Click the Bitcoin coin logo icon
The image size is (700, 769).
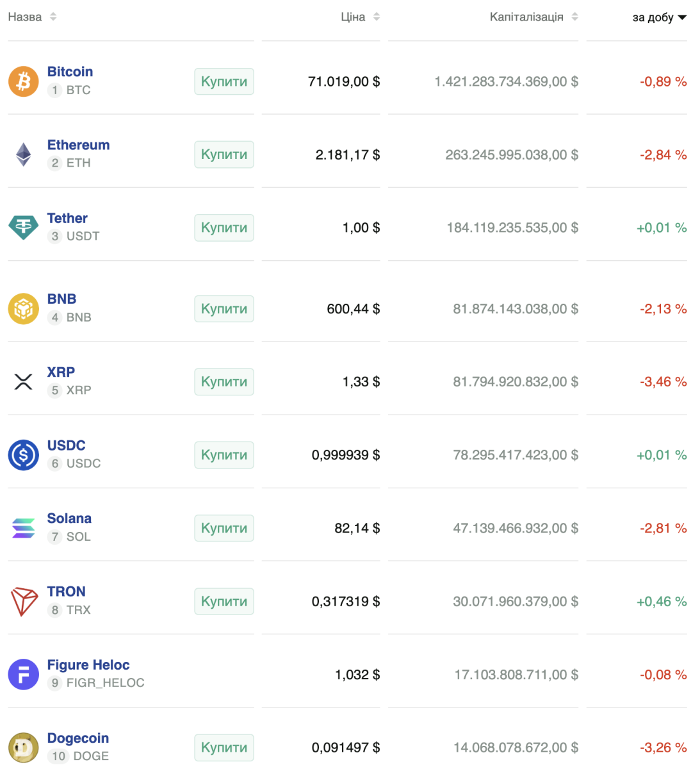pyautogui.click(x=24, y=81)
